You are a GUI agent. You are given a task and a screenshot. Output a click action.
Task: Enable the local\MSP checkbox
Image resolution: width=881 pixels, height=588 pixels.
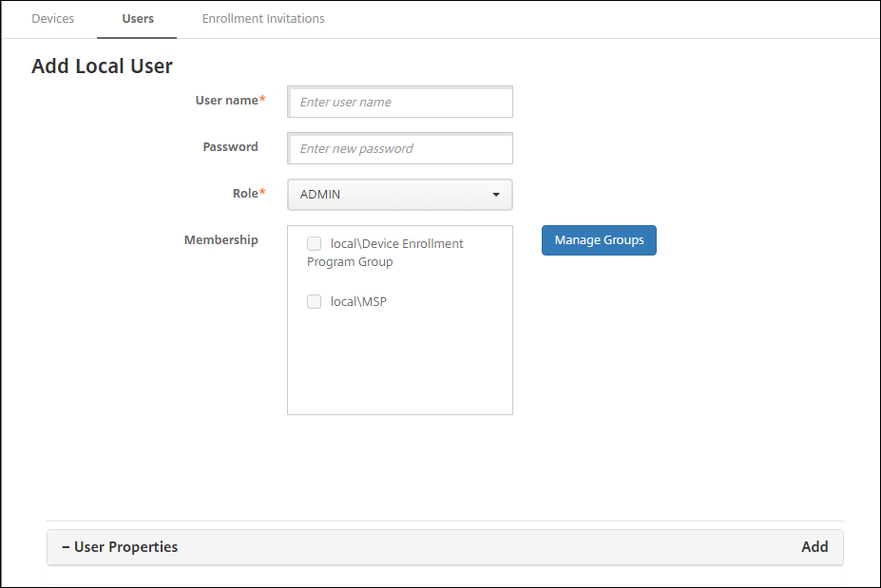coord(315,302)
